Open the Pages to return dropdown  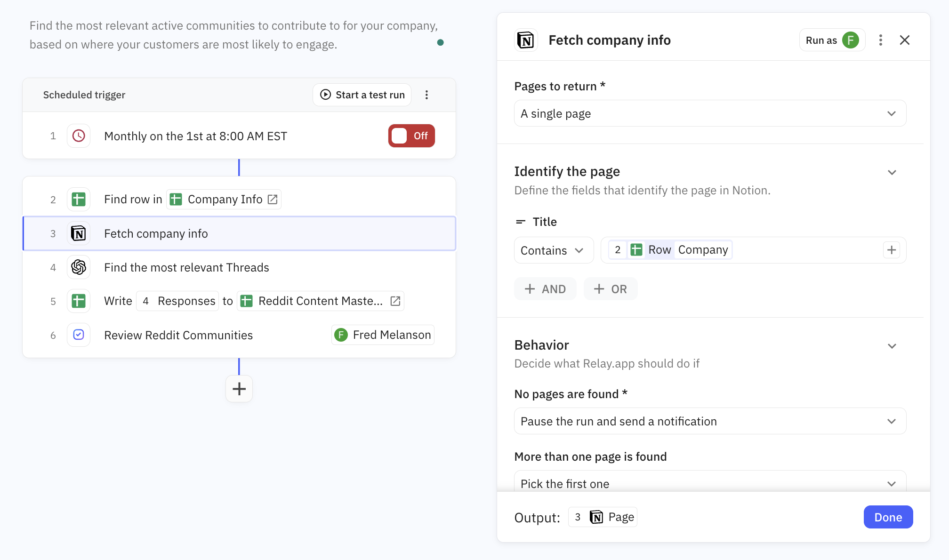point(709,113)
